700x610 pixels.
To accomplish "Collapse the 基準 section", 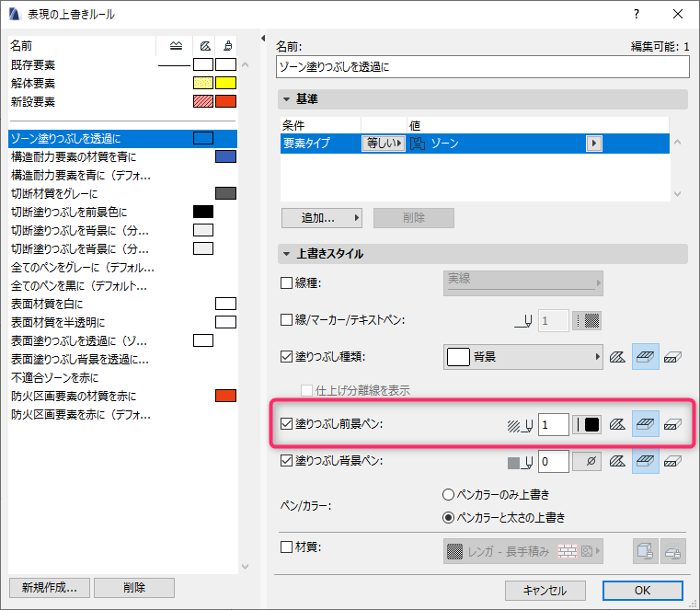I will click(x=287, y=98).
